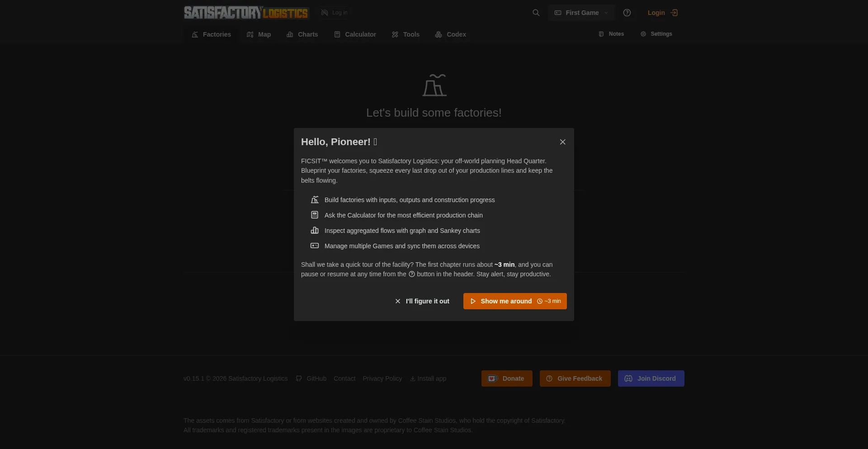Click the help question mark icon in header
This screenshot has width=868, height=449.
click(x=627, y=13)
